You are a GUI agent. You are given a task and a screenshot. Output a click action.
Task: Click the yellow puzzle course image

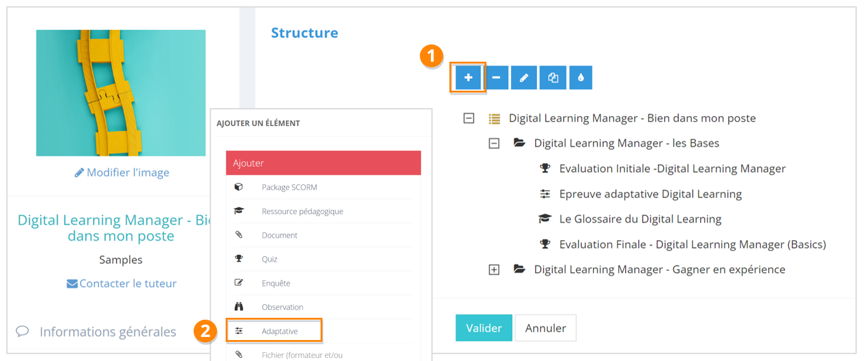pyautogui.click(x=121, y=93)
